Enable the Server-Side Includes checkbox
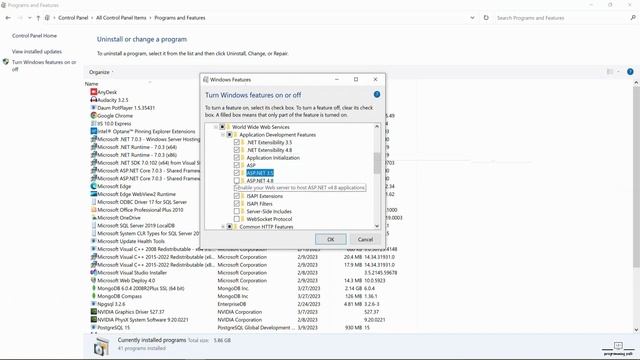640x360 pixels. [x=237, y=211]
